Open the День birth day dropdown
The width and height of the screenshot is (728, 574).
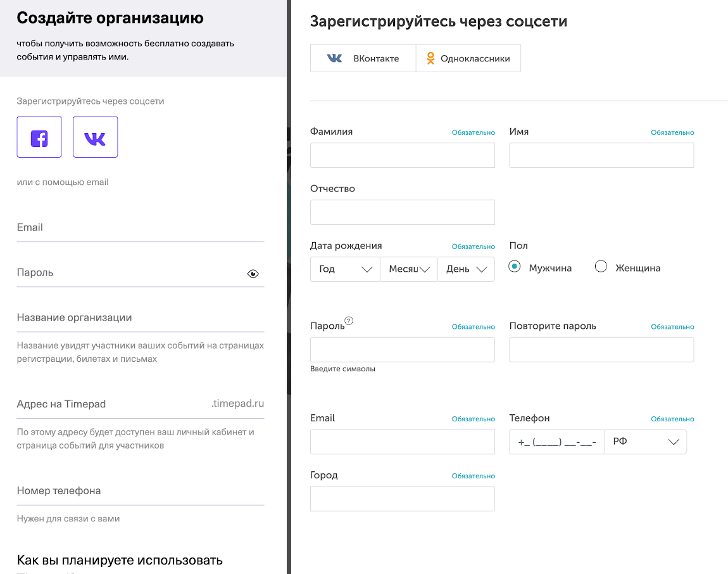point(466,269)
